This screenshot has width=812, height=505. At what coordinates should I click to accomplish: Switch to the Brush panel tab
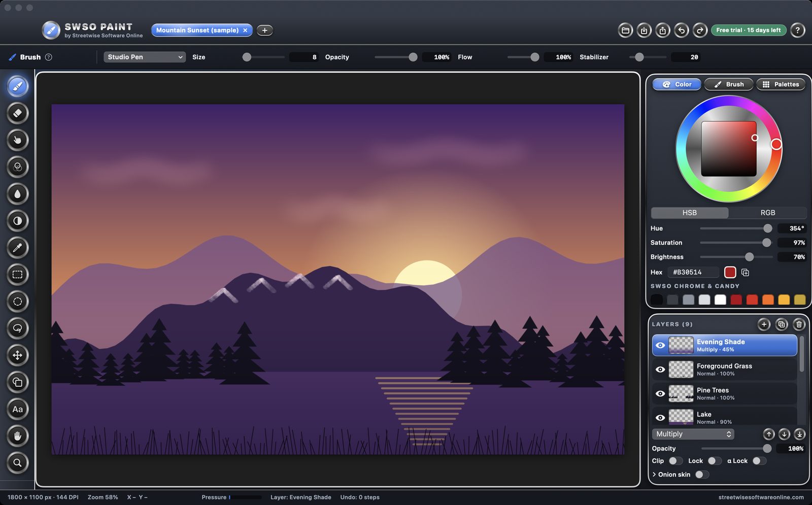[729, 84]
